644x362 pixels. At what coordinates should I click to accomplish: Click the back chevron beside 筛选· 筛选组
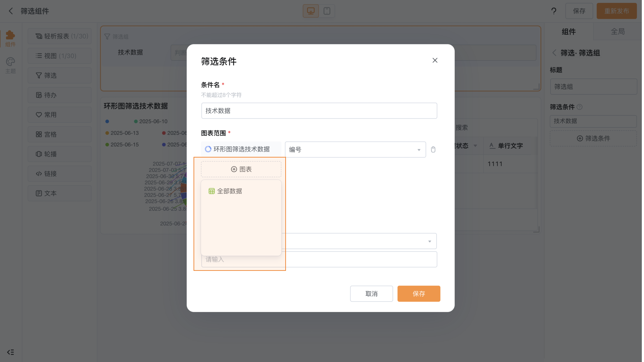[554, 53]
